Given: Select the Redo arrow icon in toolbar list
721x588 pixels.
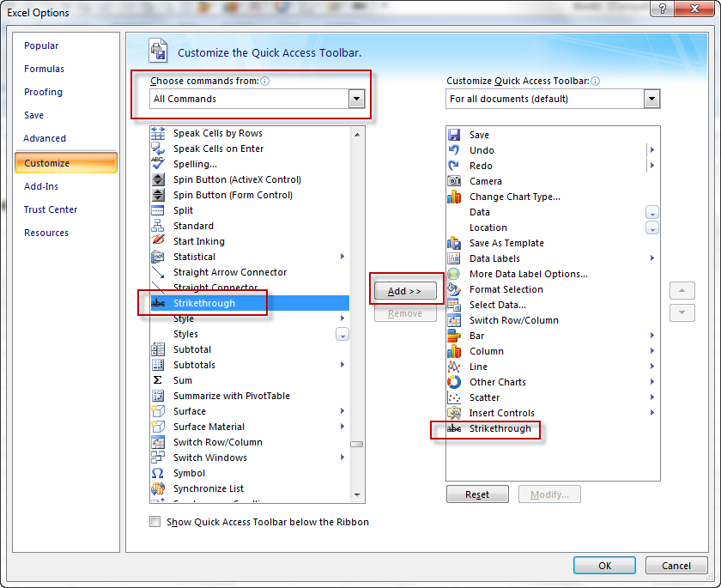Looking at the screenshot, I should point(454,166).
